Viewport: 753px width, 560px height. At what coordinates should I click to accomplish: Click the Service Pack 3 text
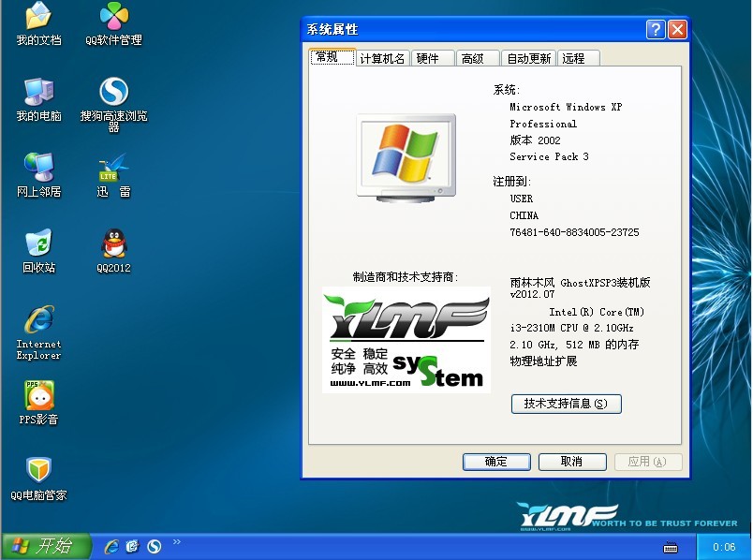tap(549, 156)
